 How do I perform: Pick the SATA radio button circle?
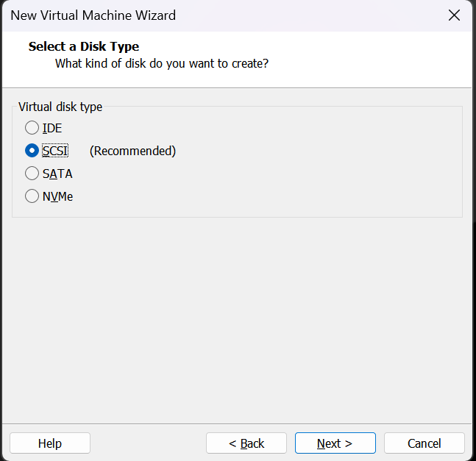(x=32, y=174)
